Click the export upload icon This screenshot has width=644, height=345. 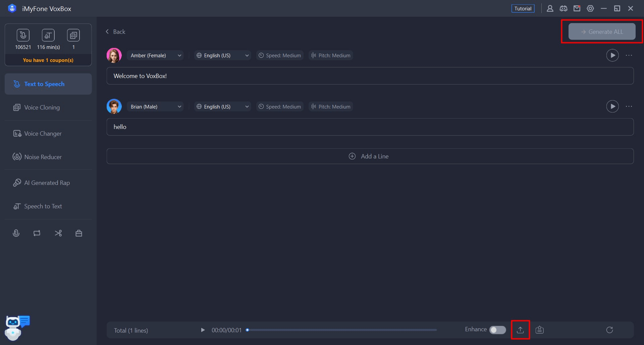pos(520,330)
